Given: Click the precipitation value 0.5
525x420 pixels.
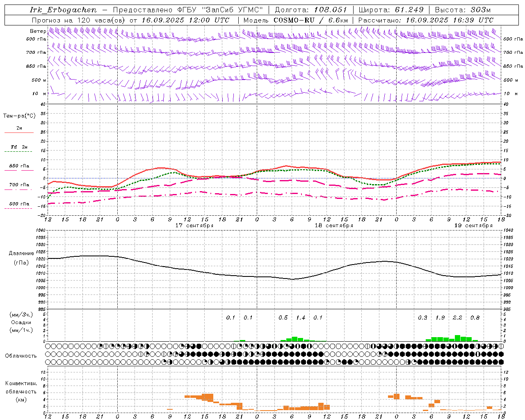Looking at the screenshot, I should coord(283,317).
